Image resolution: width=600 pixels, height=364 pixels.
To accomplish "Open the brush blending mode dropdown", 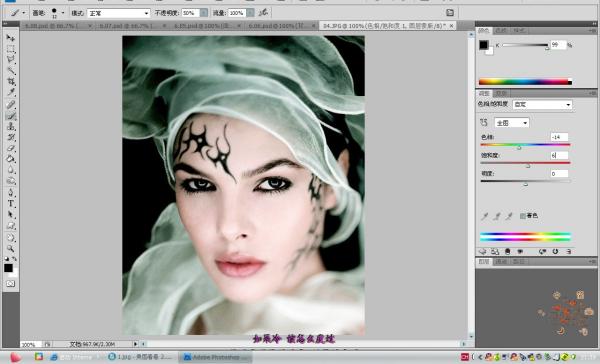I will pos(119,13).
